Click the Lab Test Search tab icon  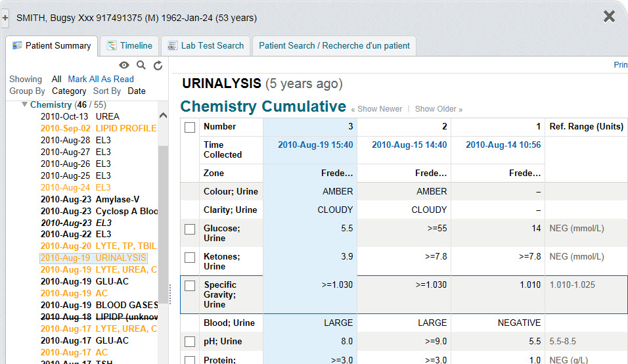(x=172, y=45)
